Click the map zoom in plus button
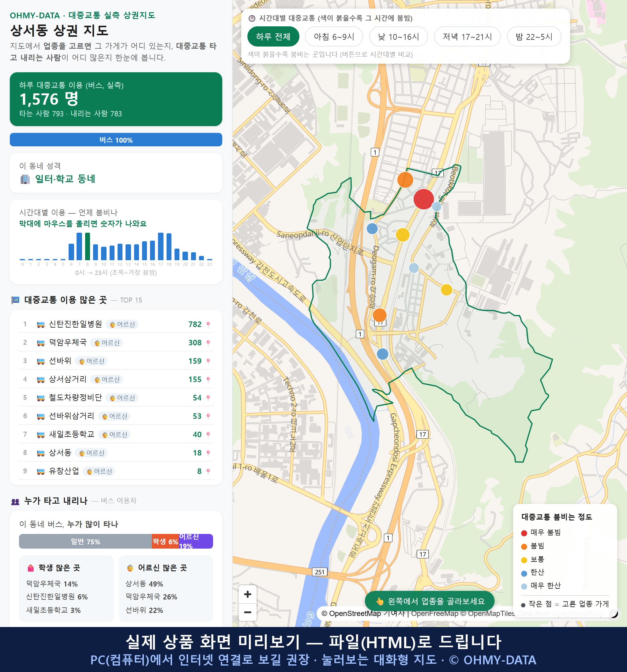The width and height of the screenshot is (627, 672). coord(247,594)
